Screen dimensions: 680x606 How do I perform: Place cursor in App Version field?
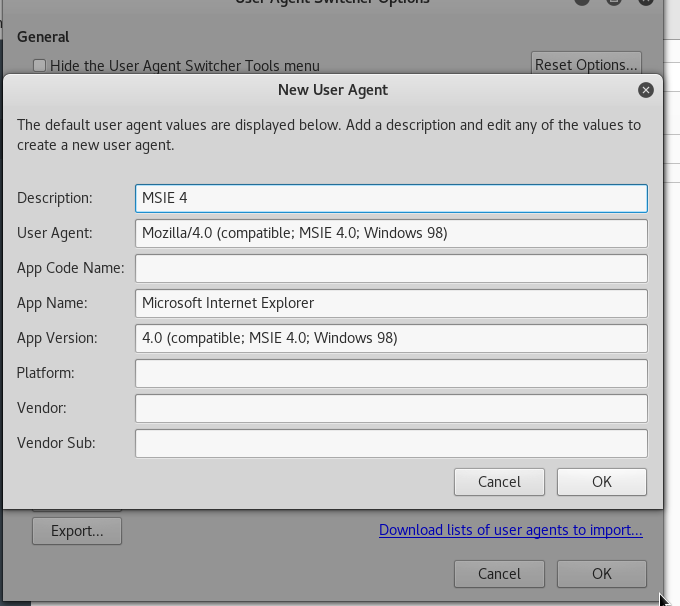tap(391, 338)
